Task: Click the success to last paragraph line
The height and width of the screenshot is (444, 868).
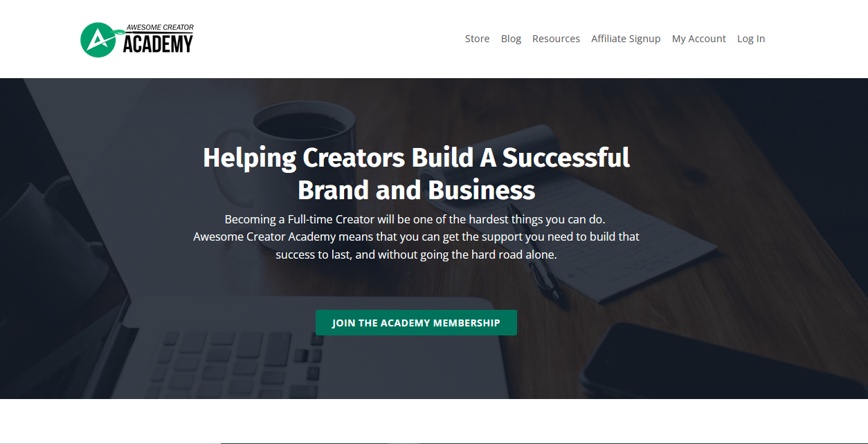Action: [416, 255]
